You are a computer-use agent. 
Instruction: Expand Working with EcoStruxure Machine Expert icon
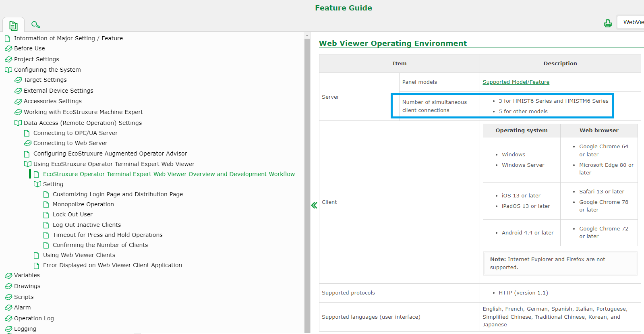pos(18,112)
